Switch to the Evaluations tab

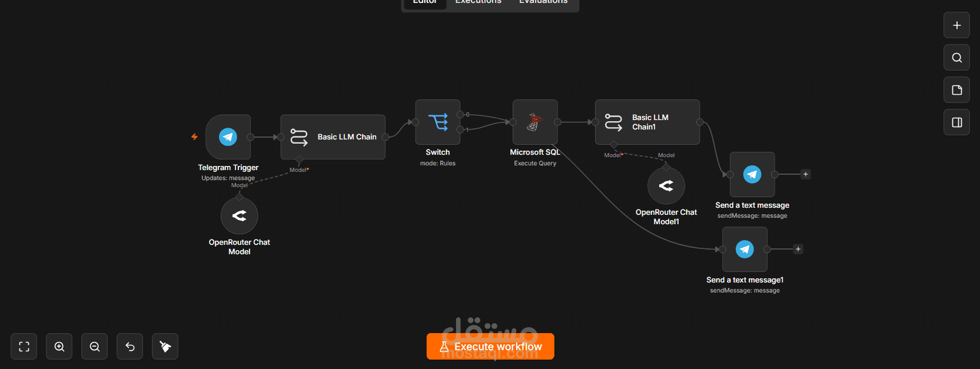tap(543, 2)
